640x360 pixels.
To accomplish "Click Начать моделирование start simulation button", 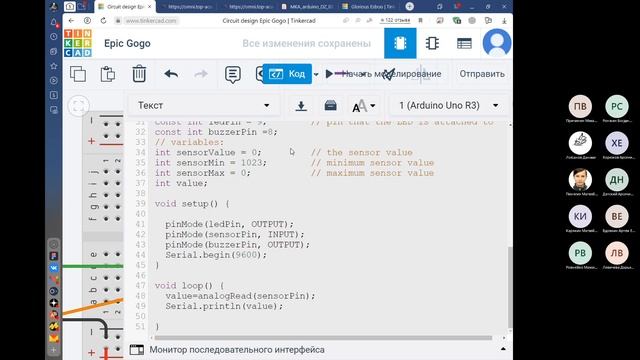I will tap(384, 74).
